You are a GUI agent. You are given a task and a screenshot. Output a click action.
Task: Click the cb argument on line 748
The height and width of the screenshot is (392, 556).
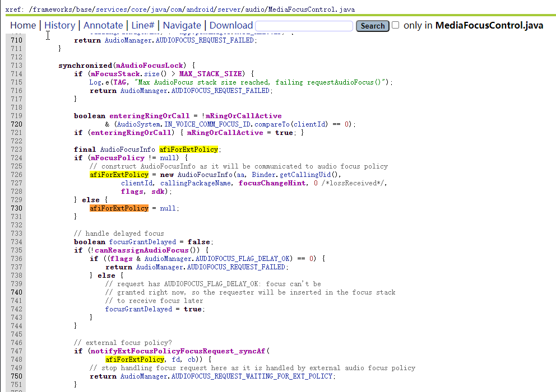click(192, 360)
